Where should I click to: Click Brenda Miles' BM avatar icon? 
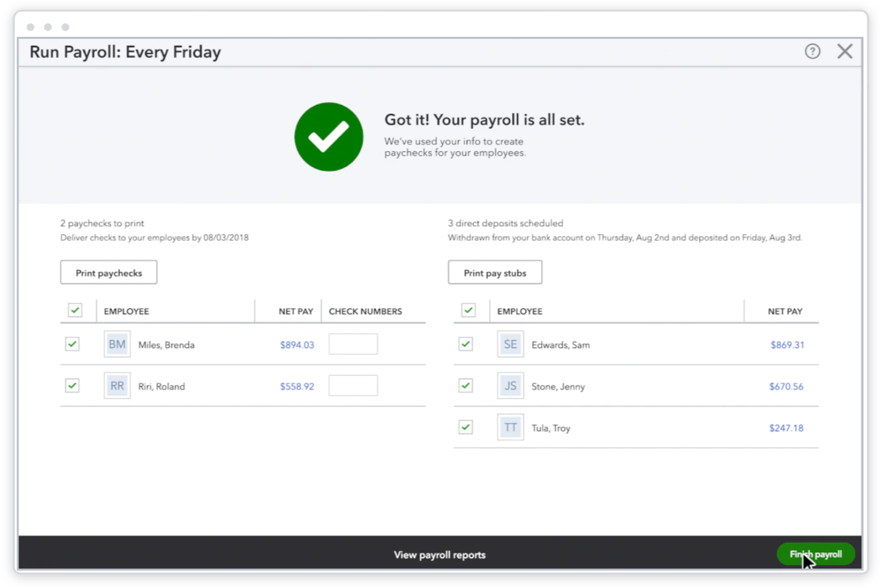click(x=117, y=344)
